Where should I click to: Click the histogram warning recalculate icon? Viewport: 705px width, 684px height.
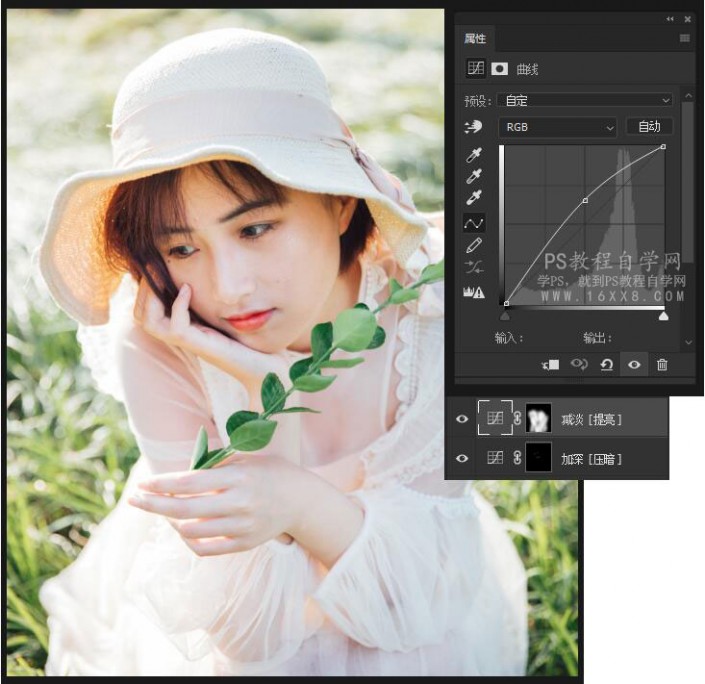coord(474,292)
